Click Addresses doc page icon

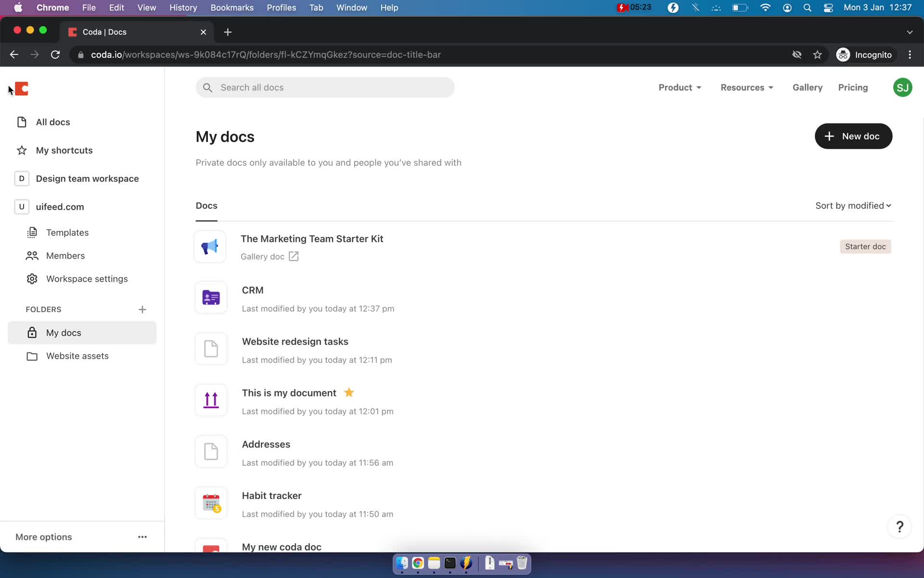pos(211,452)
